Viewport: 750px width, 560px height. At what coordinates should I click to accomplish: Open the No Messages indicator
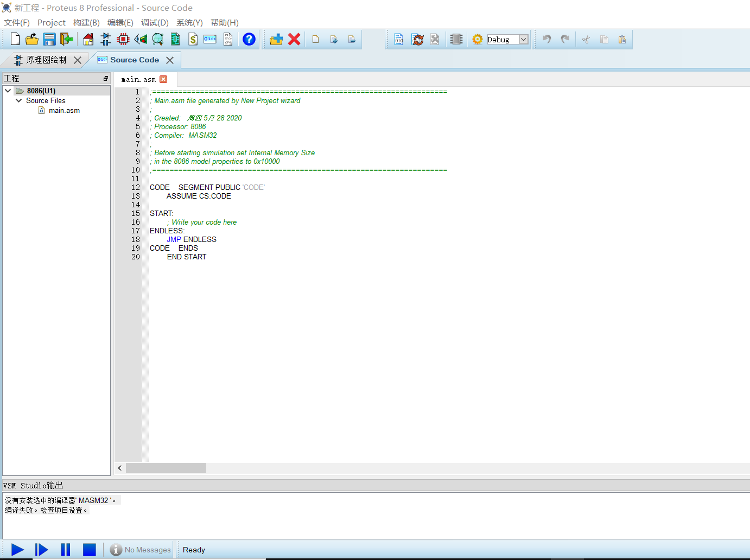coord(141,550)
